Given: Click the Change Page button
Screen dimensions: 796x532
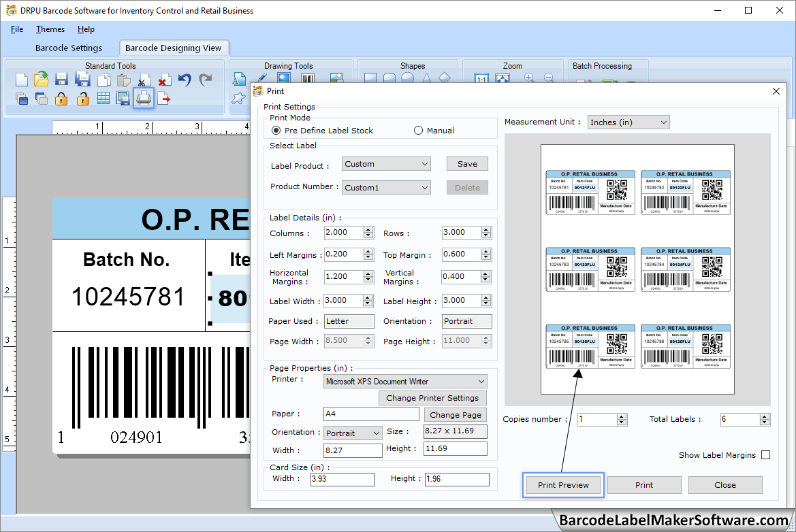Looking at the screenshot, I should pyautogui.click(x=455, y=414).
